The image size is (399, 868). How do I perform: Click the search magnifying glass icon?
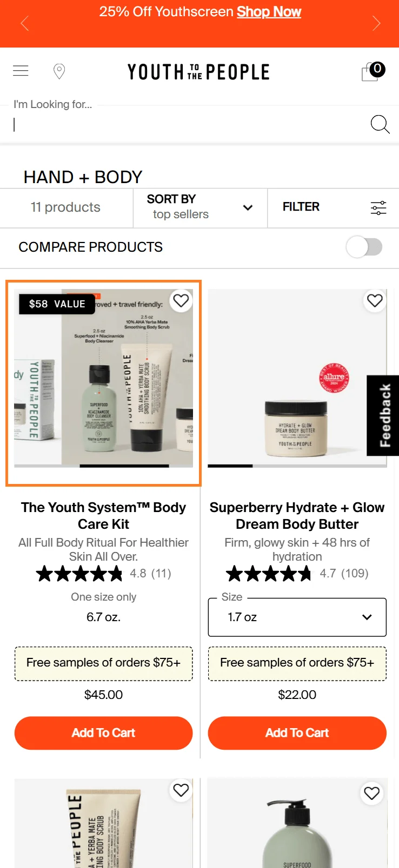point(380,124)
